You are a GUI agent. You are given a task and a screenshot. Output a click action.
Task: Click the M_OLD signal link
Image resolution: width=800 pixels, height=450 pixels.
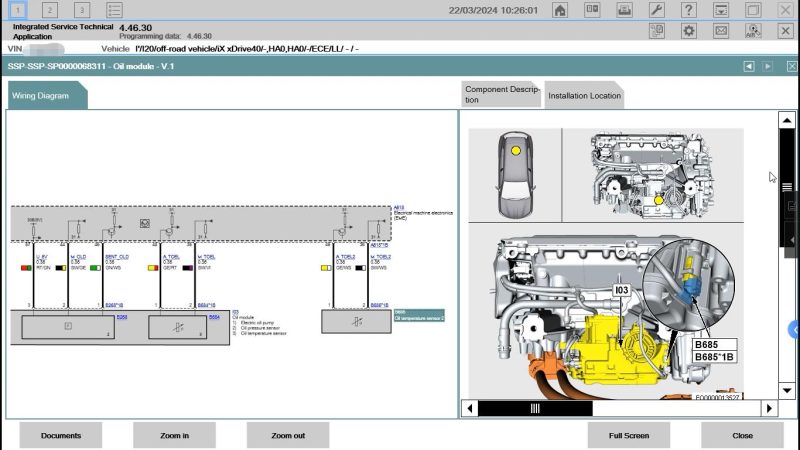pyautogui.click(x=78, y=257)
